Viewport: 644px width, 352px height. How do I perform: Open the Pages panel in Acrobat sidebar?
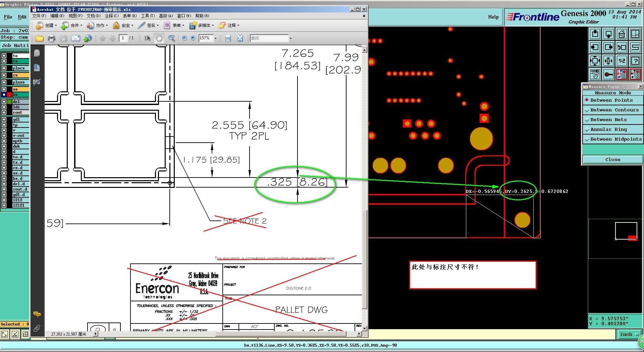pos(37,53)
